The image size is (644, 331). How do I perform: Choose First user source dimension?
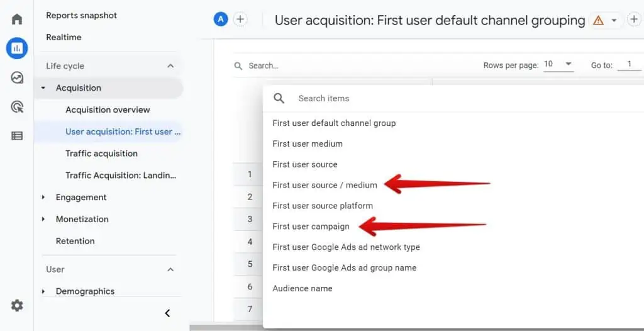[x=305, y=164]
